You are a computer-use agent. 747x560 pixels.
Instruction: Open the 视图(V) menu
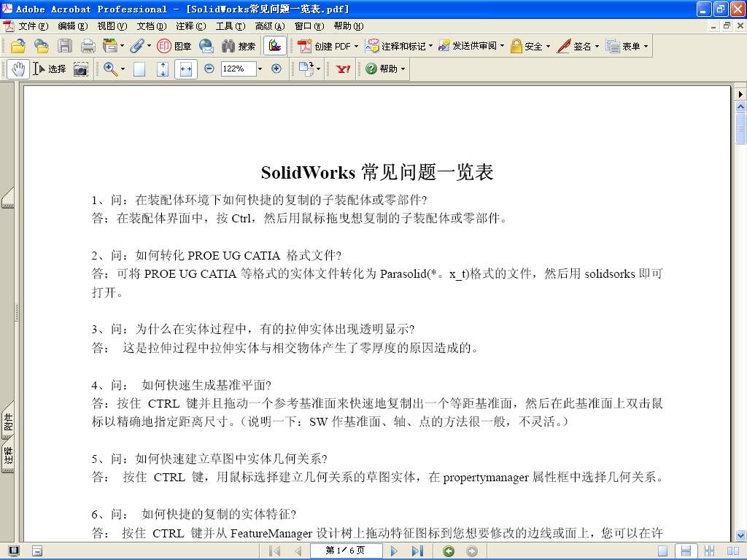click(x=112, y=26)
